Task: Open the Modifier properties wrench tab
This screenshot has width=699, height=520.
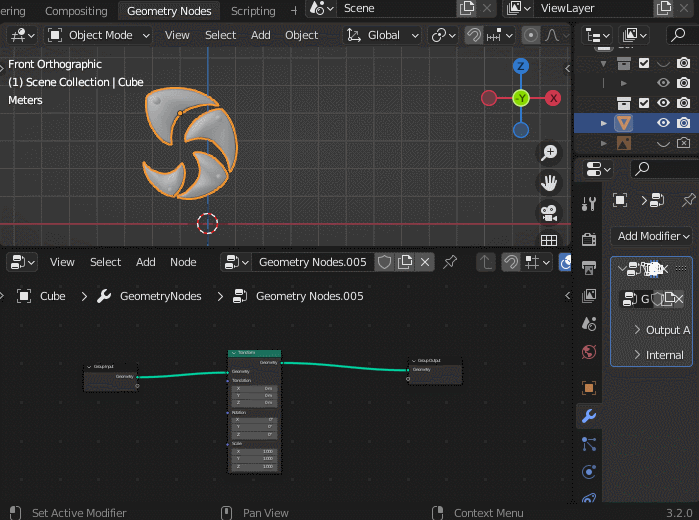Action: point(588,416)
